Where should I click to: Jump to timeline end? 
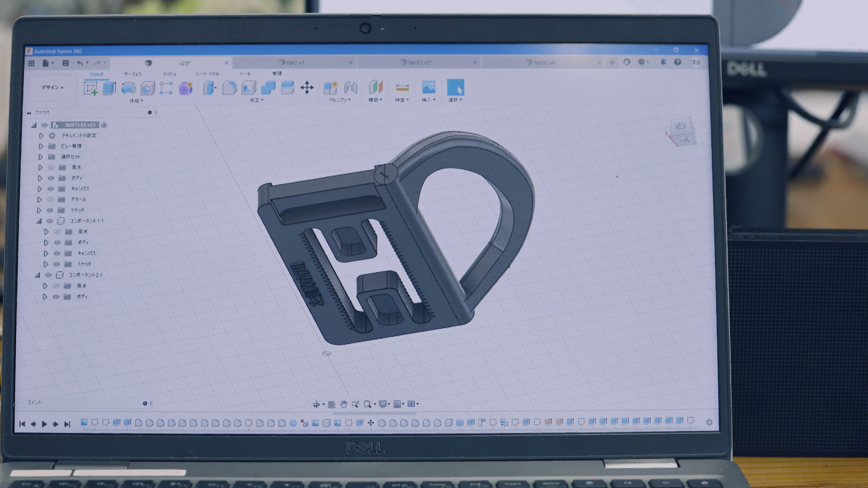point(68,424)
